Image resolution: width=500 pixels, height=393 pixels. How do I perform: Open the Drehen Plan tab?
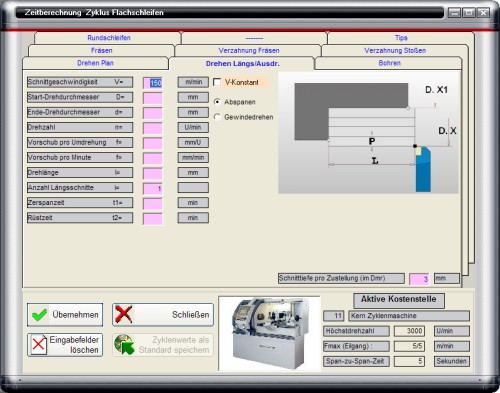95,63
